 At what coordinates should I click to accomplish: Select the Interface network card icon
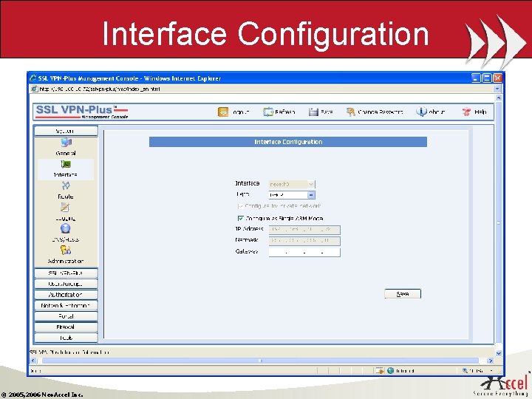pyautogui.click(x=66, y=165)
